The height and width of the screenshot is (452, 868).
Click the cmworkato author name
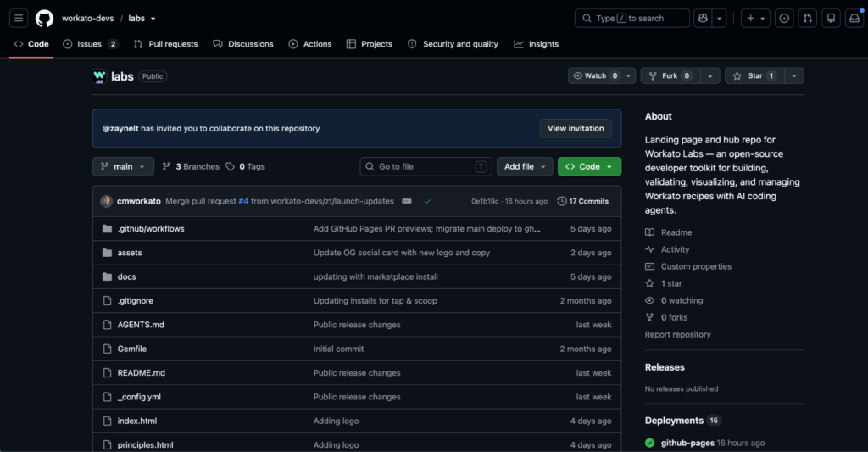[139, 201]
